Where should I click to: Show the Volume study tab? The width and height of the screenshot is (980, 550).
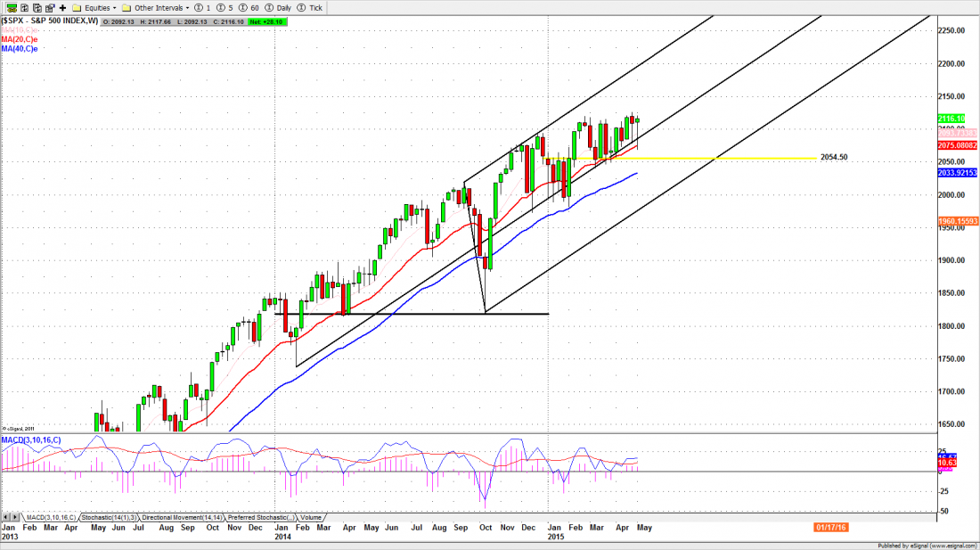point(310,517)
